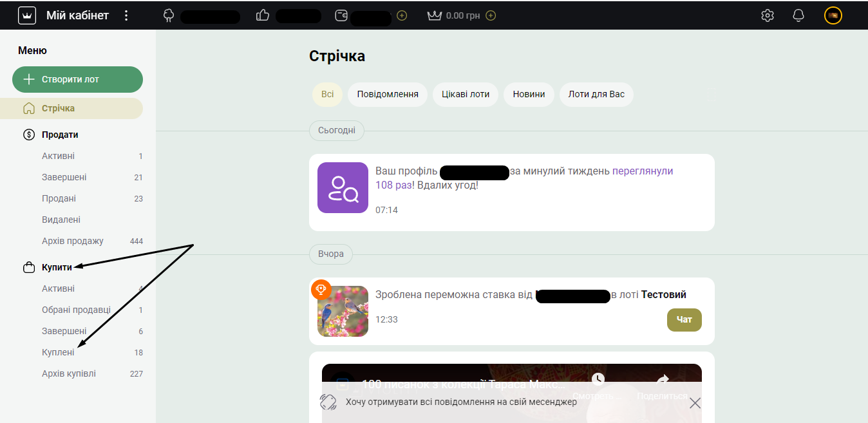The image size is (868, 423).
Task: Click the plus icon next to 0.00 грн
Action: (491, 15)
